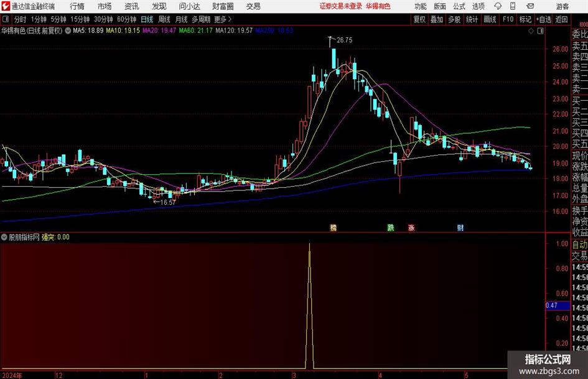
Task: Click the MA5: 18.89 indicator label
Action: [88, 30]
